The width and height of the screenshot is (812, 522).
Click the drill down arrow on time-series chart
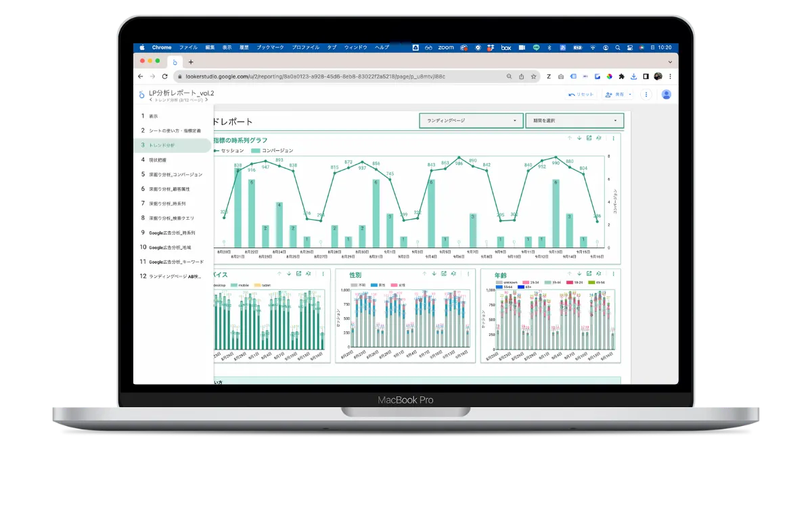579,138
